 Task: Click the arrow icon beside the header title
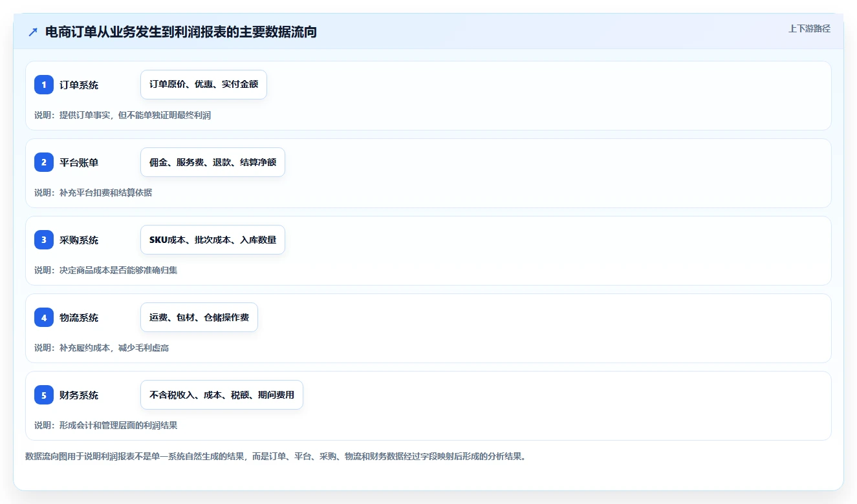(x=33, y=32)
